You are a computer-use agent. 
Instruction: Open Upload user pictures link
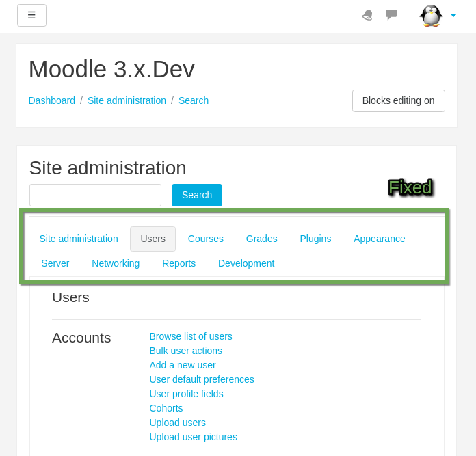coord(193,437)
